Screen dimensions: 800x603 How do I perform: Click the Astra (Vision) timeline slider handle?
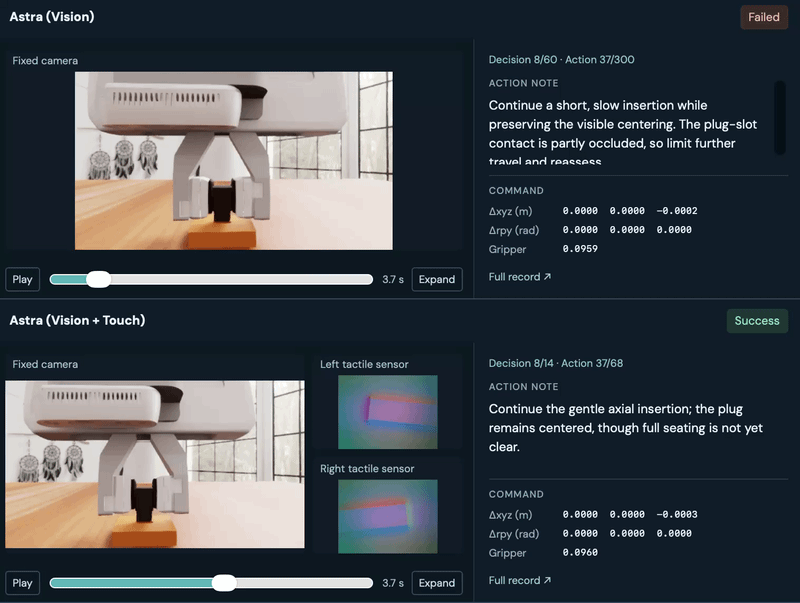pos(98,280)
